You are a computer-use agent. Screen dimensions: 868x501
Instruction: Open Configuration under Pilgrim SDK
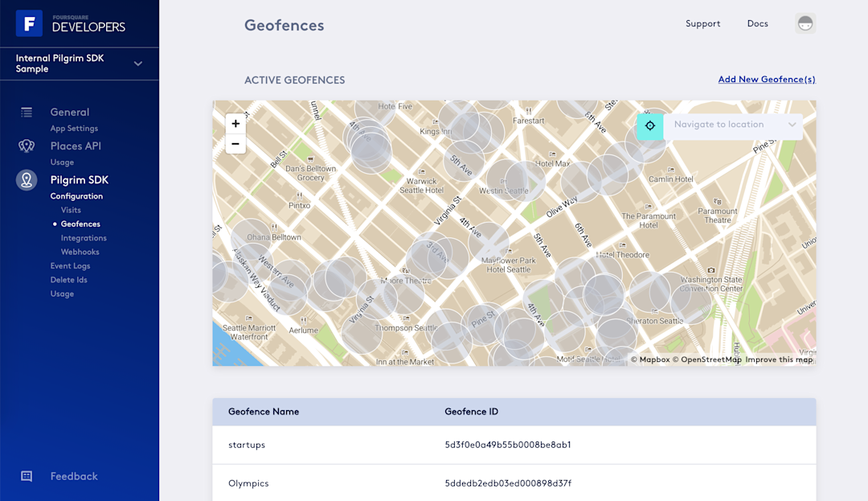point(76,196)
